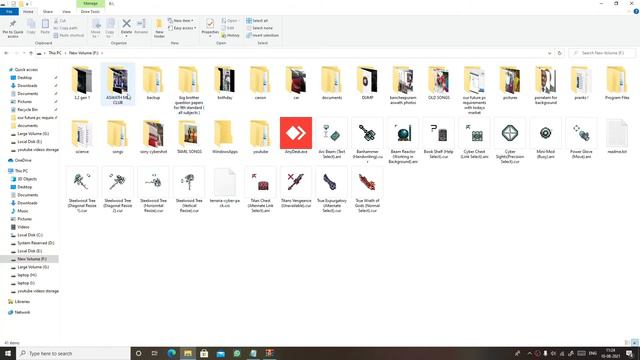Select the DUMP folder
The height and width of the screenshot is (360, 640).
[x=367, y=82]
